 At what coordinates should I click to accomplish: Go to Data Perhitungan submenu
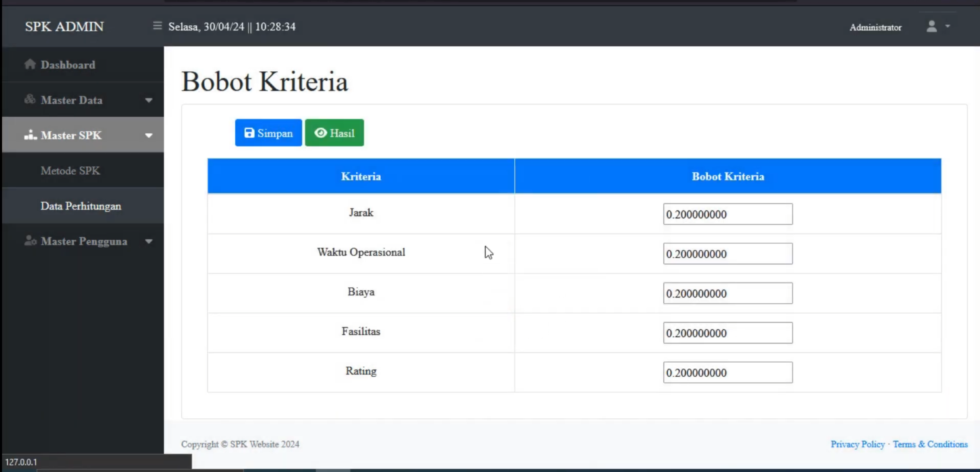click(83, 206)
